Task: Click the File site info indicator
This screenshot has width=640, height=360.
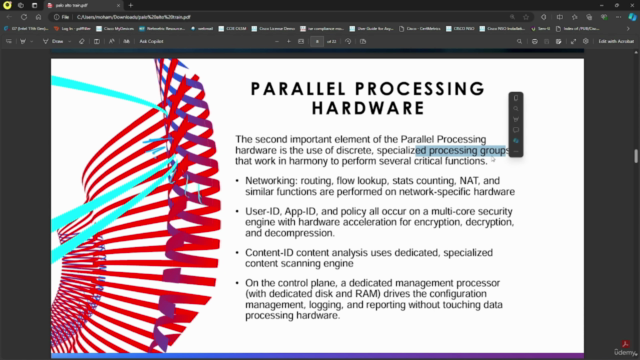Action: (x=62, y=17)
